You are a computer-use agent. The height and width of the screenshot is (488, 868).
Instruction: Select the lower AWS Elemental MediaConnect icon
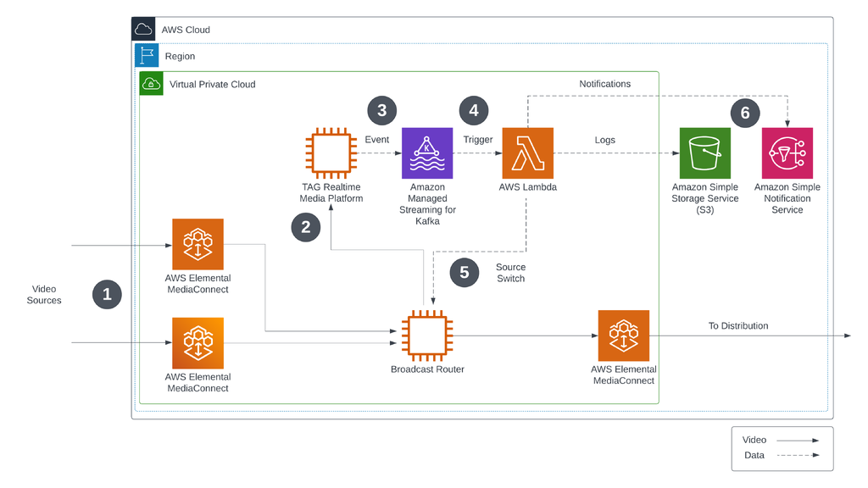tap(198, 343)
